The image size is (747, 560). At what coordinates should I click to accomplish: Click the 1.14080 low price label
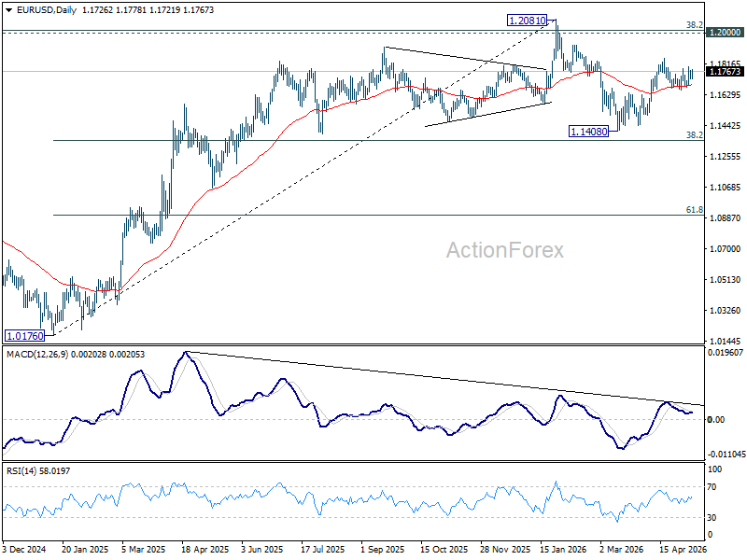(x=589, y=132)
